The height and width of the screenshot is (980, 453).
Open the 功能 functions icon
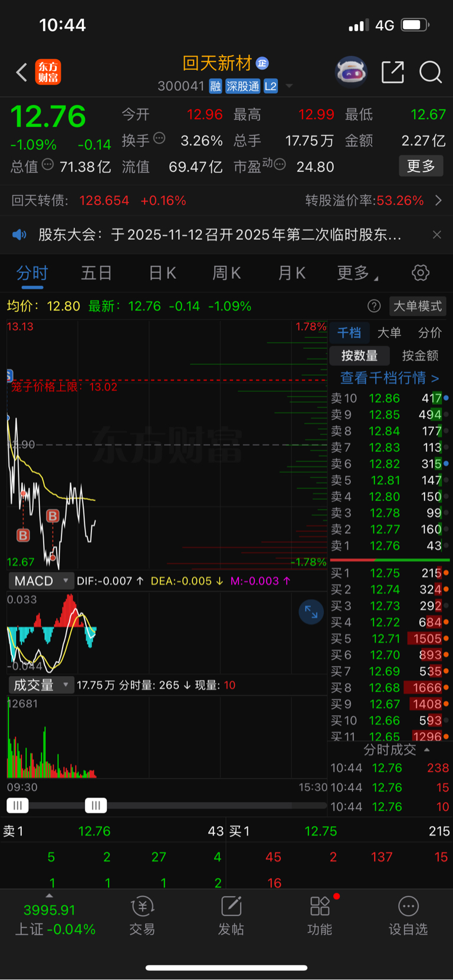pos(320,916)
